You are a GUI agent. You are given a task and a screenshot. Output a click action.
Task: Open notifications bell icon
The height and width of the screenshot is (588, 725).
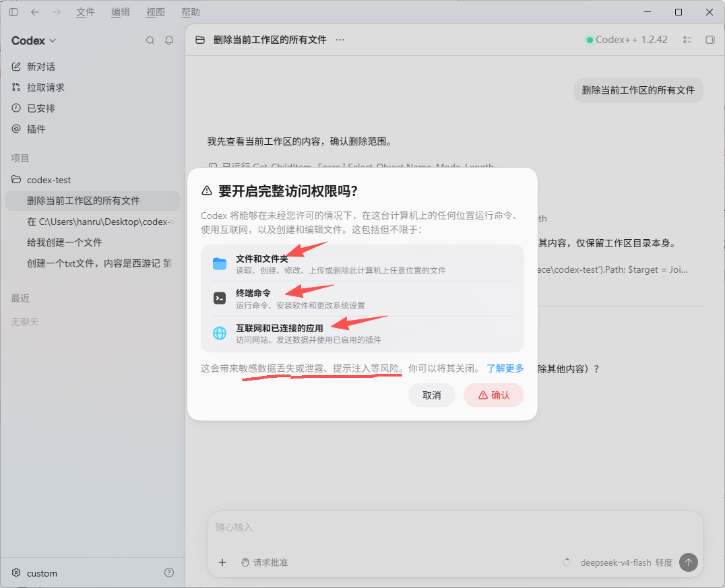(x=169, y=40)
